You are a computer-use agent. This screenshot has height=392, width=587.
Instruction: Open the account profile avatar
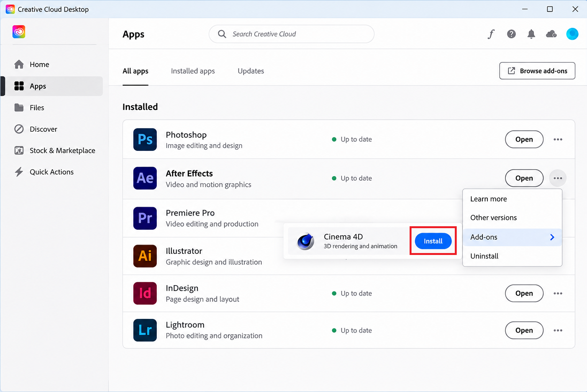(x=572, y=34)
